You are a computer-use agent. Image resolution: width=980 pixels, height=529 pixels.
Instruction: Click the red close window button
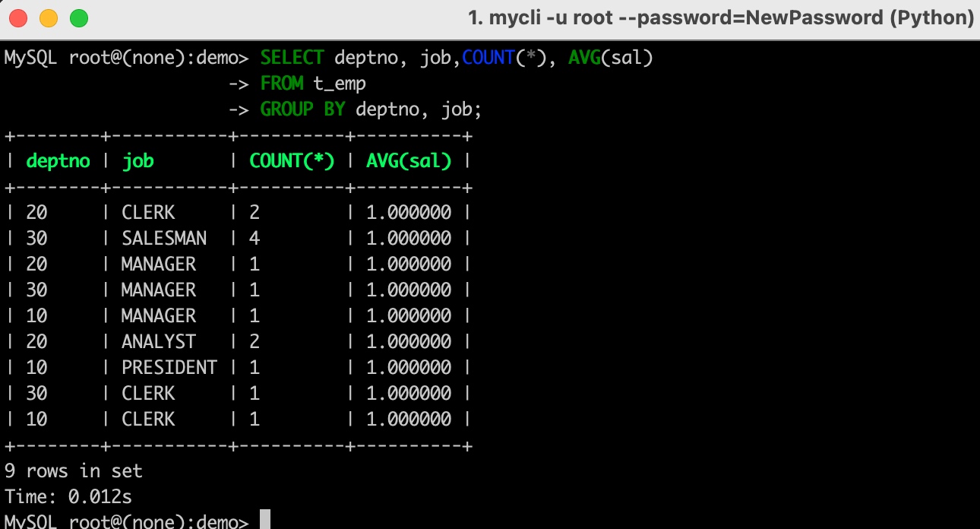coord(18,17)
